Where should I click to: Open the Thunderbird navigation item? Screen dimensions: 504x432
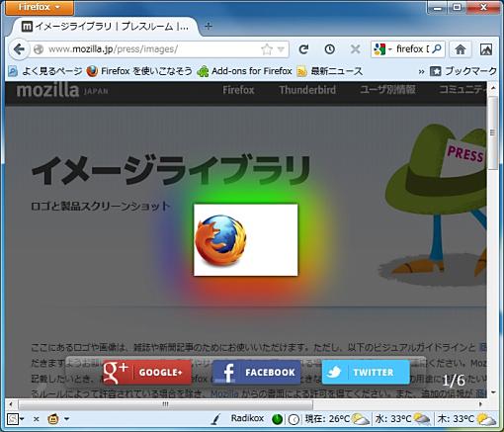(x=307, y=90)
